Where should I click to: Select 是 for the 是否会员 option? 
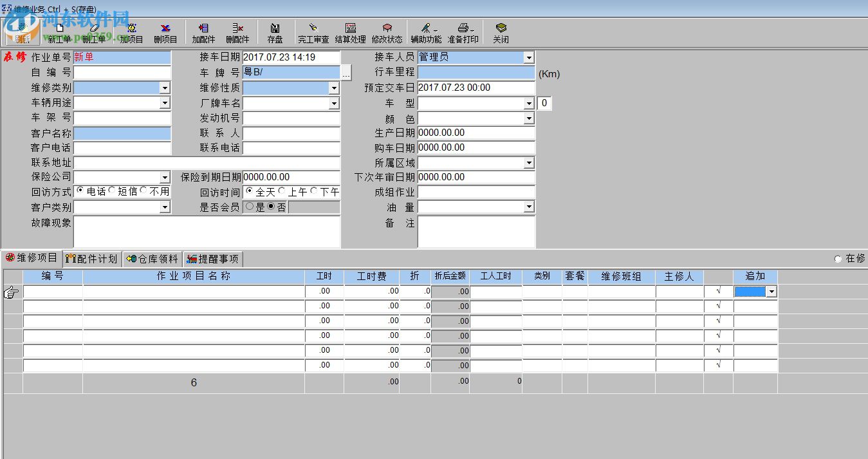[251, 206]
